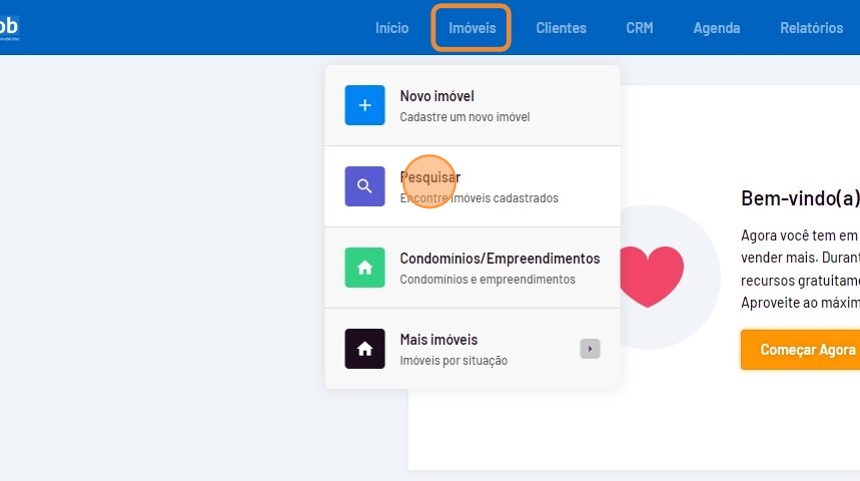
Task: Click the green house Condomínios icon
Action: point(364,267)
